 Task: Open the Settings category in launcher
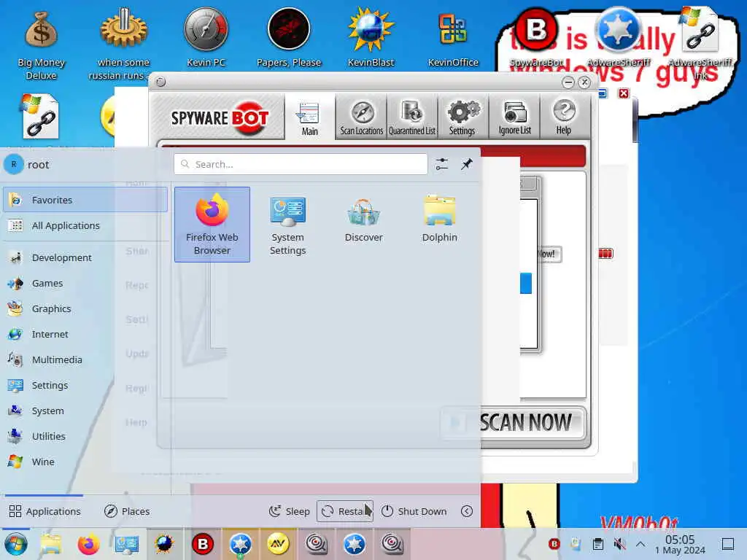(x=85, y=385)
